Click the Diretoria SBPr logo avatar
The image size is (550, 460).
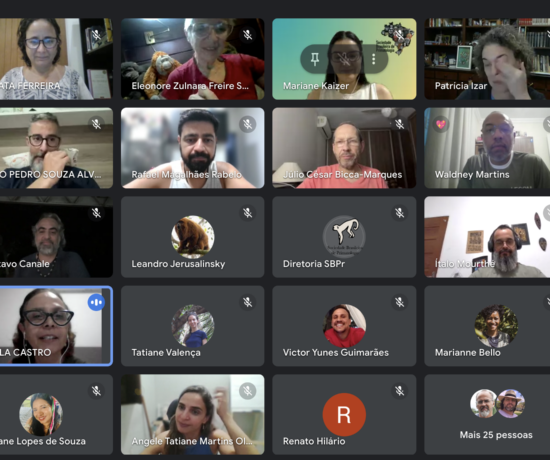click(x=344, y=237)
